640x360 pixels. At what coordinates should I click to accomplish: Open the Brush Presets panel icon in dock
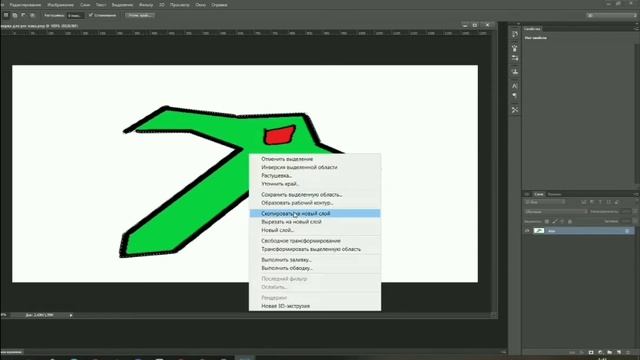(x=515, y=58)
